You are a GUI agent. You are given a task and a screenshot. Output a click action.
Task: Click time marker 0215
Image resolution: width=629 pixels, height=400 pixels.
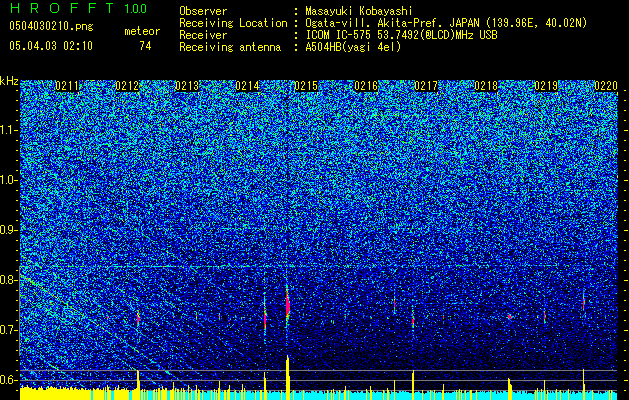[x=306, y=86]
